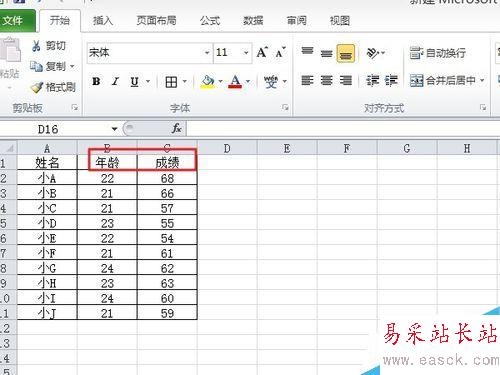Click the Copy icon
This screenshot has width=500, height=375.
[36, 66]
